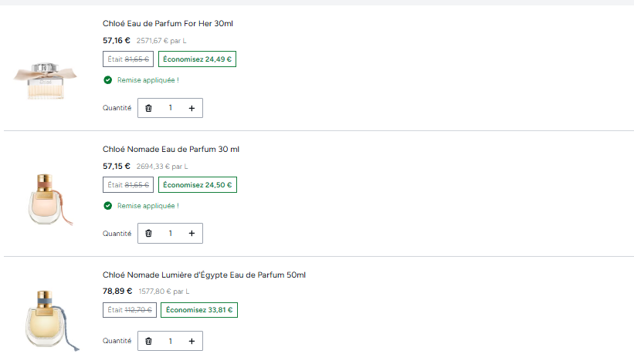Increase quantity of Chloé Eau de Parfum For Her
The width and height of the screenshot is (634, 364).
[192, 108]
